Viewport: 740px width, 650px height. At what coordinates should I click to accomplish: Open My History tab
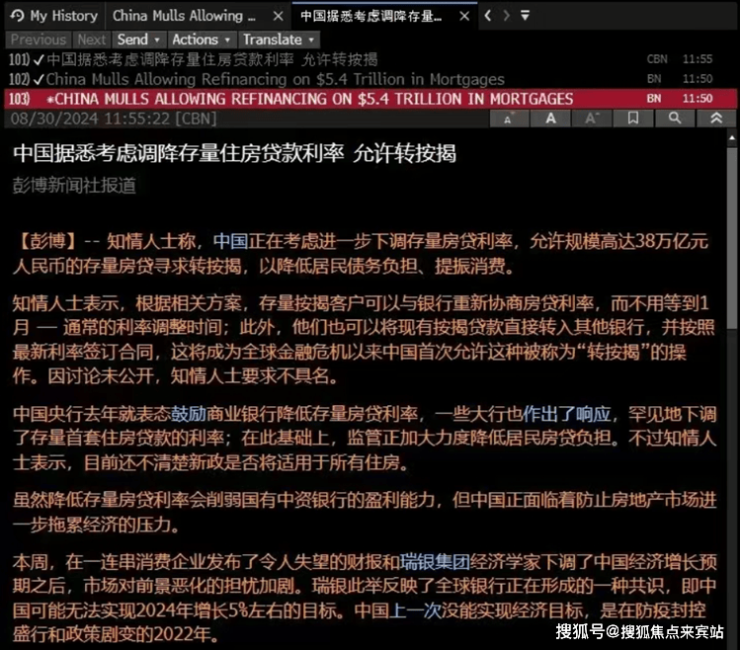(x=55, y=16)
